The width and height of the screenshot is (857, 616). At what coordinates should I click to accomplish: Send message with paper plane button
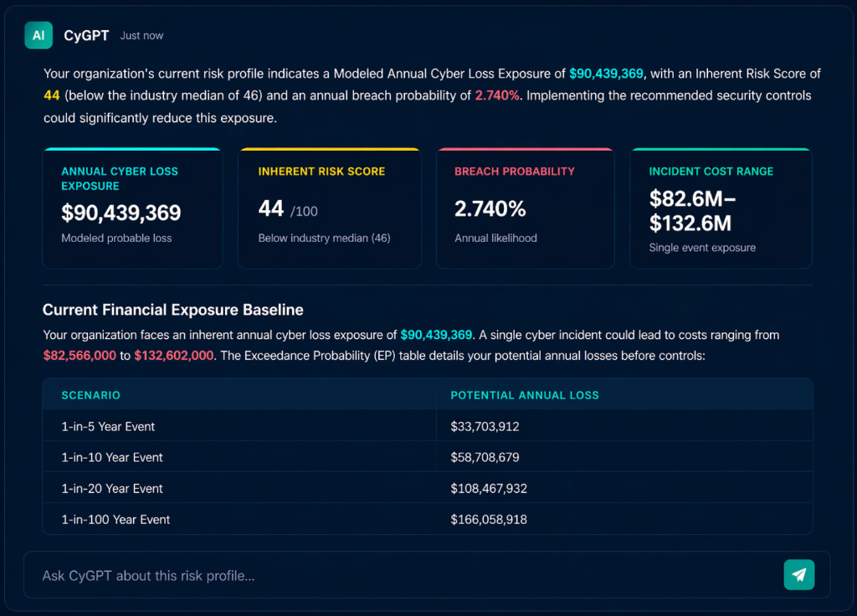click(x=798, y=574)
